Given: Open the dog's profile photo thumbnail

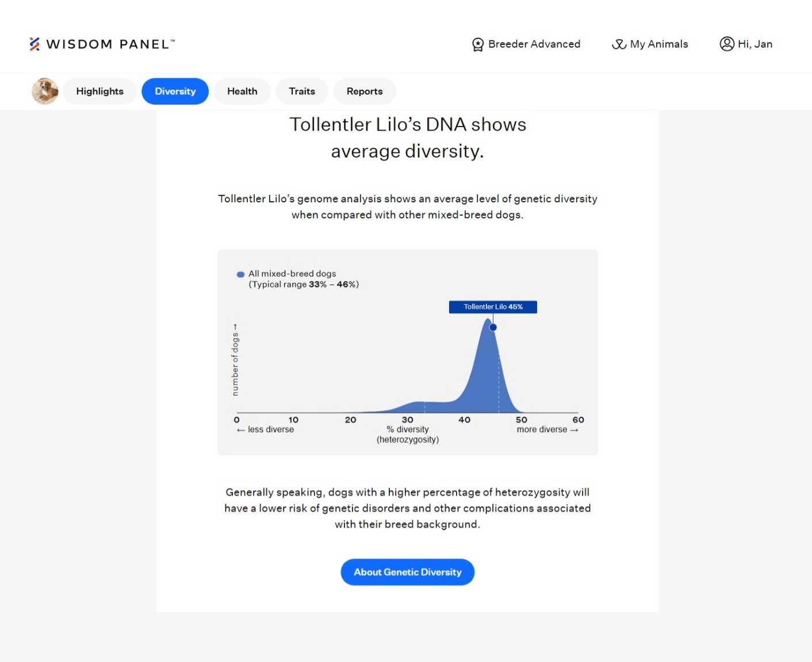Looking at the screenshot, I should [x=45, y=91].
